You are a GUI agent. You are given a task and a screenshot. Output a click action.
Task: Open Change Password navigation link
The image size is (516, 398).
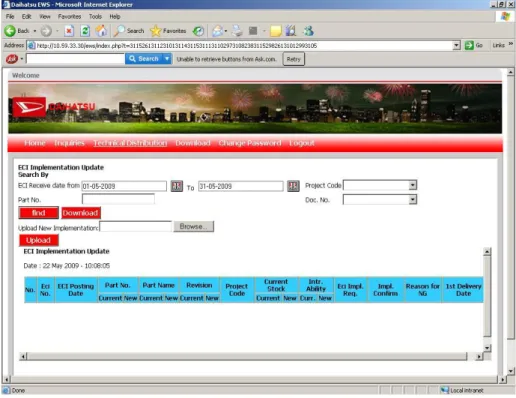click(250, 143)
